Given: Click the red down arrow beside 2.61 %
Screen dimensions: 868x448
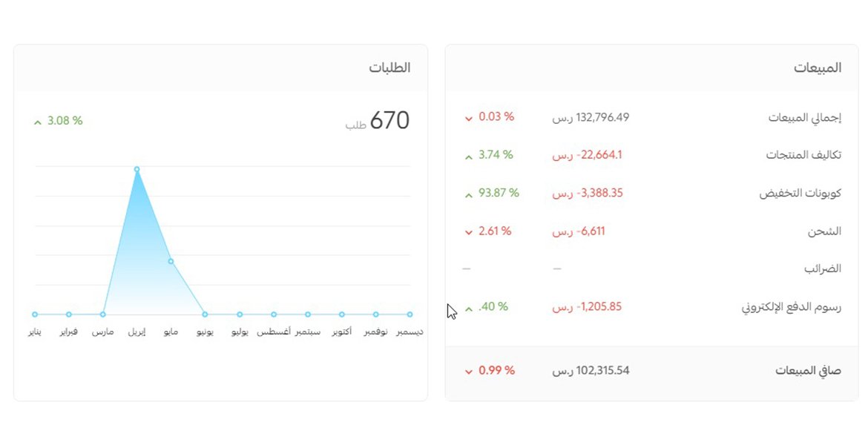Looking at the screenshot, I should pyautogui.click(x=468, y=233).
